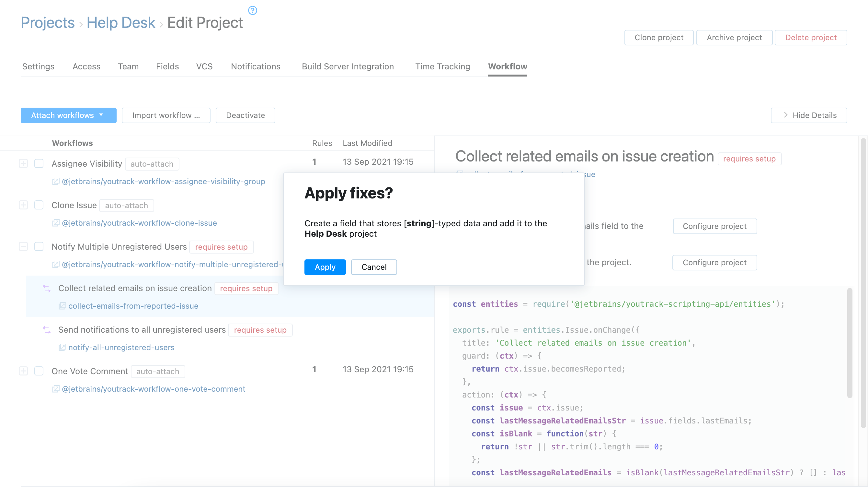This screenshot has width=868, height=487.
Task: Open collect-emails-from-reported-issue in the editor
Action: coord(63,306)
